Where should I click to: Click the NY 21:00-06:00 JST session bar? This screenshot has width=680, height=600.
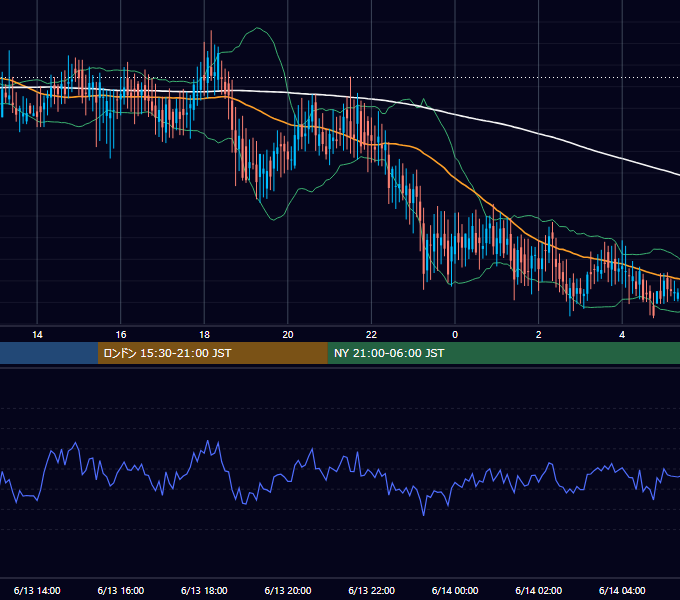click(x=503, y=353)
